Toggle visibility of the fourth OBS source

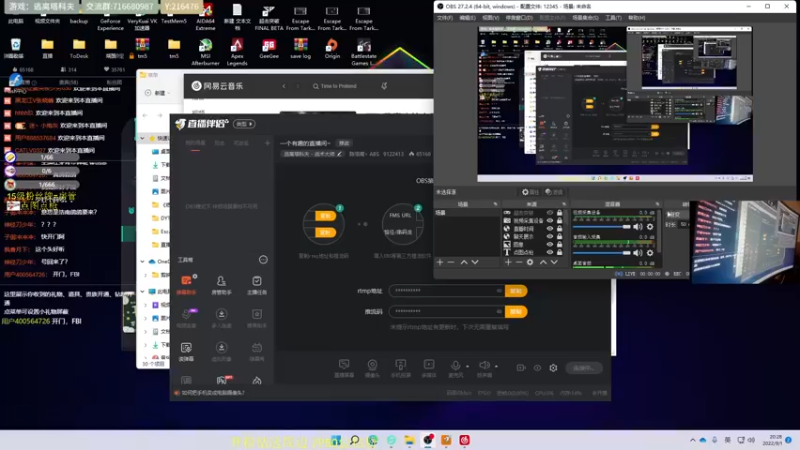tap(549, 236)
